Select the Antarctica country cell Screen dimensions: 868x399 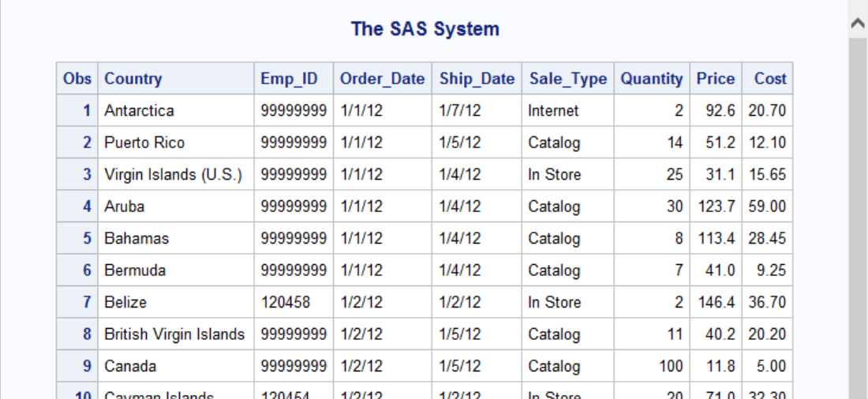coord(139,111)
